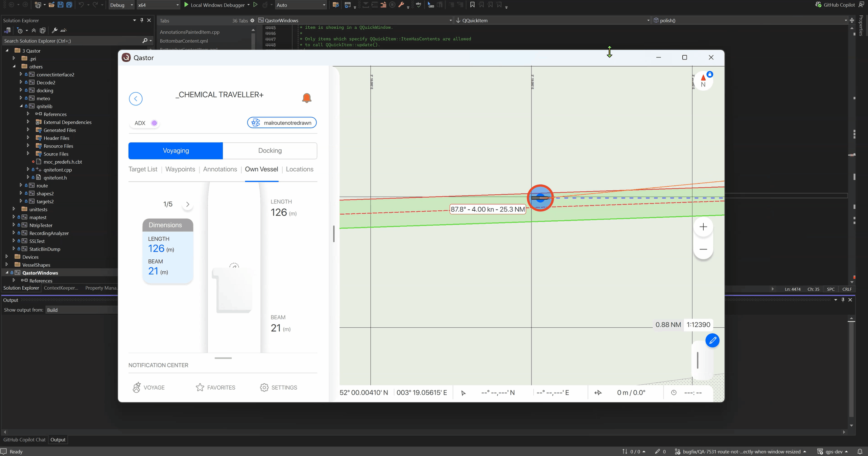Click the north-up compass icon on the map
868x456 pixels.
[703, 81]
